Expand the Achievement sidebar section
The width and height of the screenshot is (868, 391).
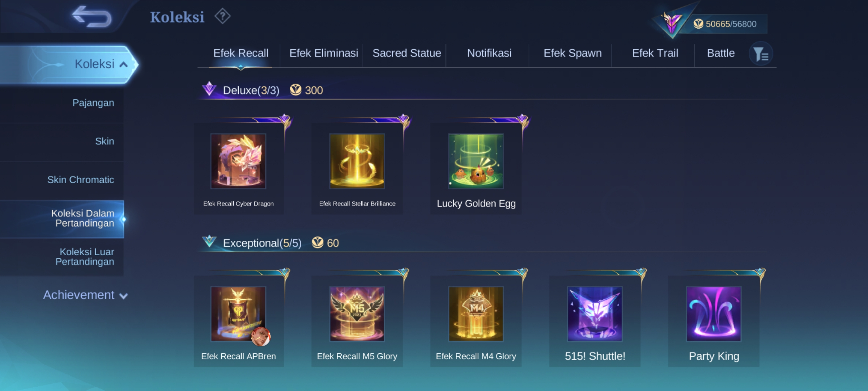tap(85, 295)
